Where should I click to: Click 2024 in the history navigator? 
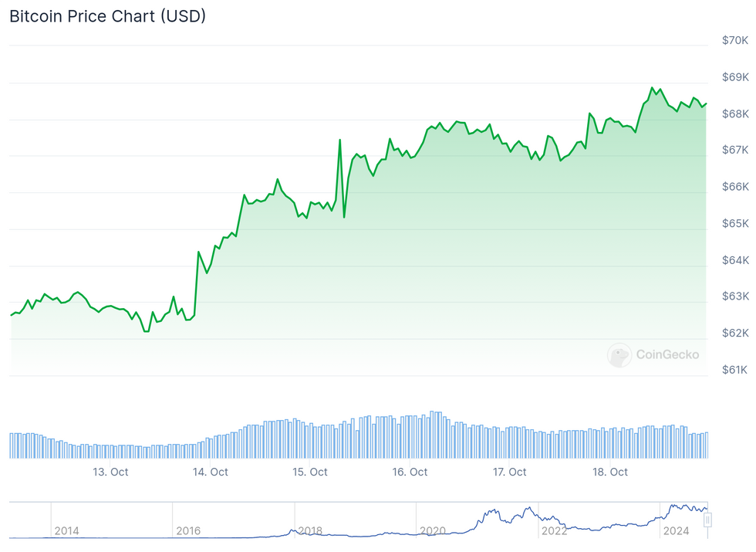[x=676, y=531]
